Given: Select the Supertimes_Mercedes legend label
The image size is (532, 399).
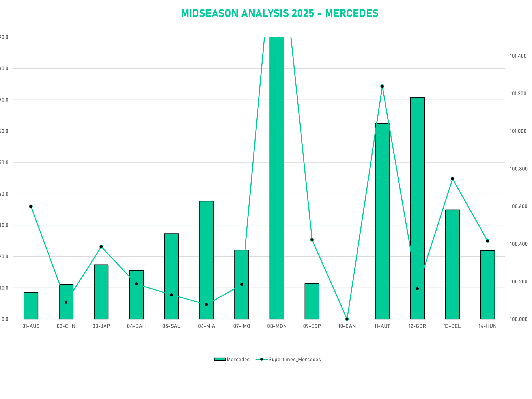Looking at the screenshot, I should coord(295,359).
